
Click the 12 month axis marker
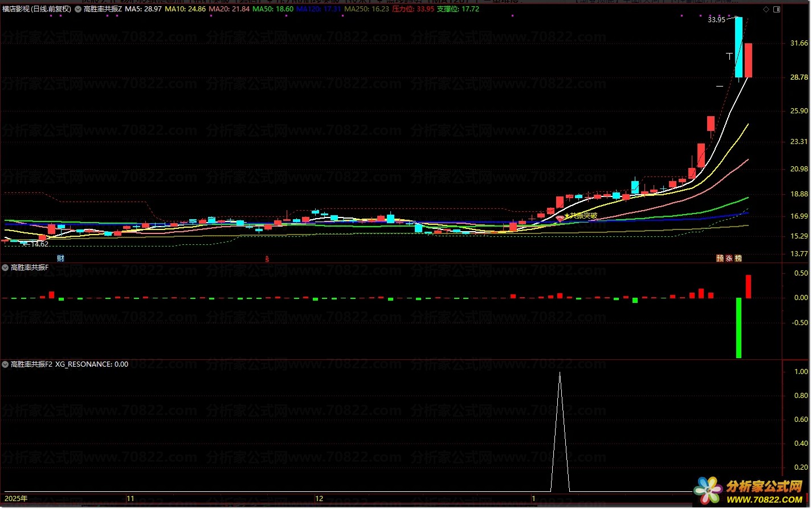pos(319,498)
